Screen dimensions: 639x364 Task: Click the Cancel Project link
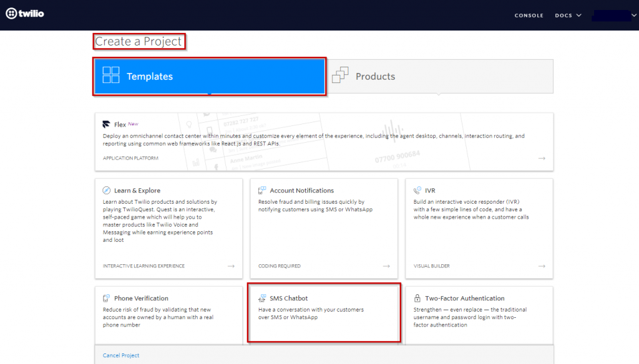[121, 355]
